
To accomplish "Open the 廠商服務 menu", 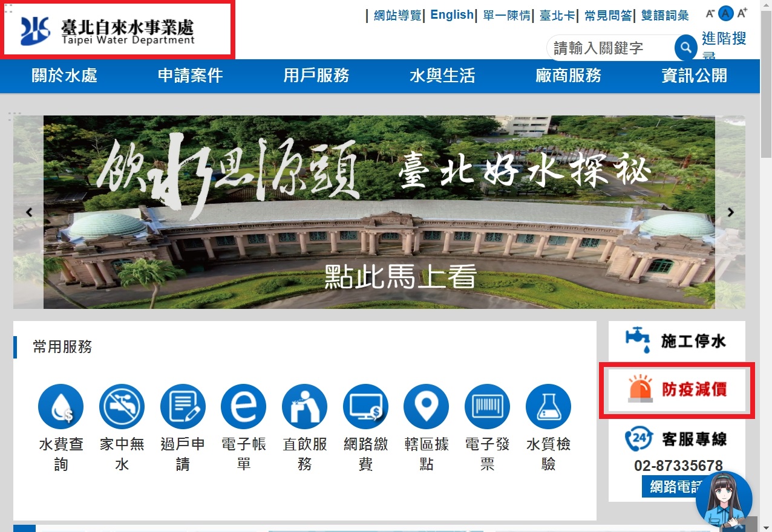I will tap(568, 76).
